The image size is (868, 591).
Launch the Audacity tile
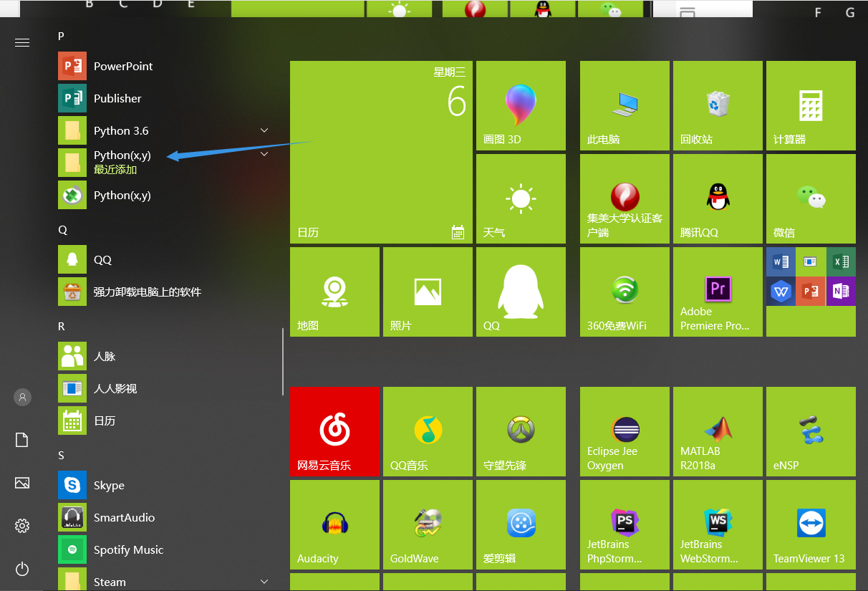coord(334,524)
